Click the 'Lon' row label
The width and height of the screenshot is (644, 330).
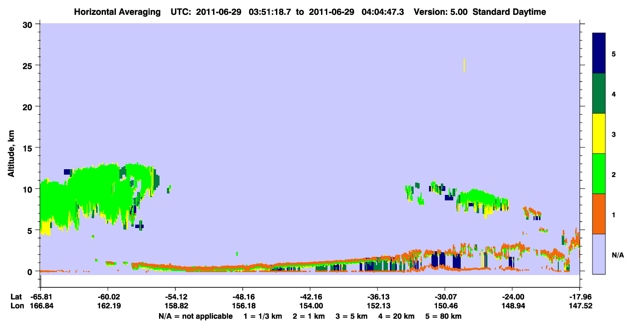click(x=16, y=306)
